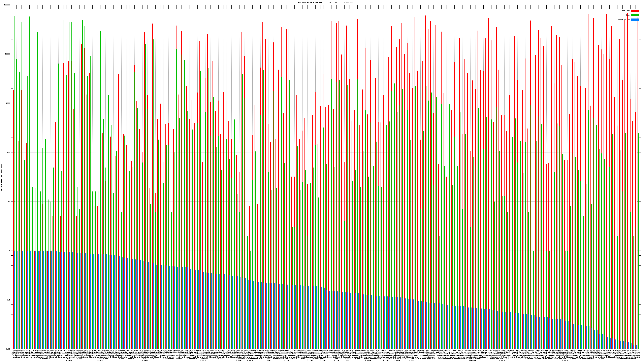Image resolution: width=644 pixels, height=362 pixels.
Task: Click the leftmost blue Score bar
Action: click(x=15, y=300)
